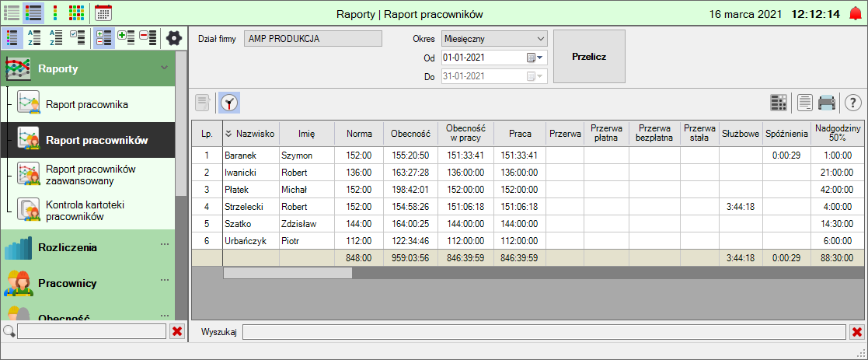This screenshot has width=868, height=360.
Task: Sort menu A-Z with groups
Action: pyautogui.click(x=34, y=37)
